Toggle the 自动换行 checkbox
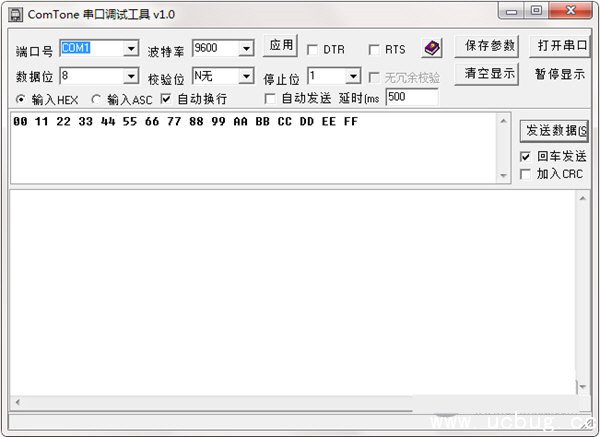 pos(166,99)
